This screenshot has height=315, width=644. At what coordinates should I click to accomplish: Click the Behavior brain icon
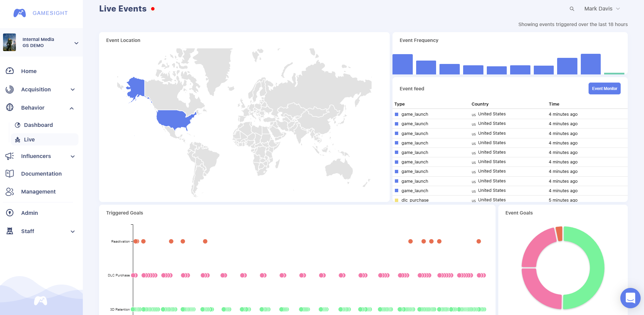(10, 108)
